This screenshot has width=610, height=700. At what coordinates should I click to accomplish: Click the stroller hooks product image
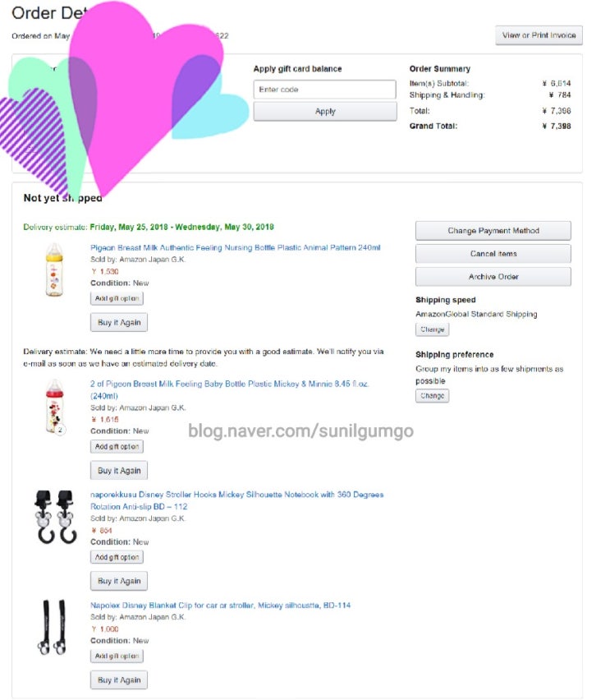[x=55, y=517]
